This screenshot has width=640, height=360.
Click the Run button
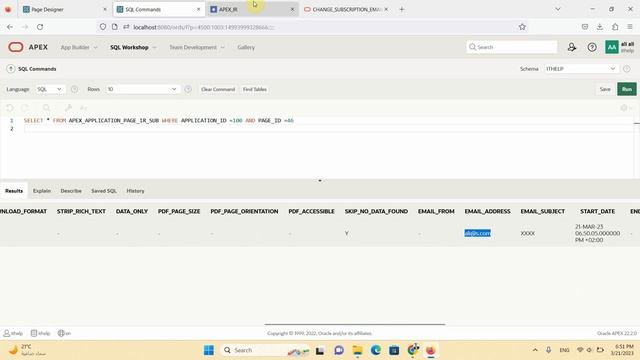[x=627, y=89]
